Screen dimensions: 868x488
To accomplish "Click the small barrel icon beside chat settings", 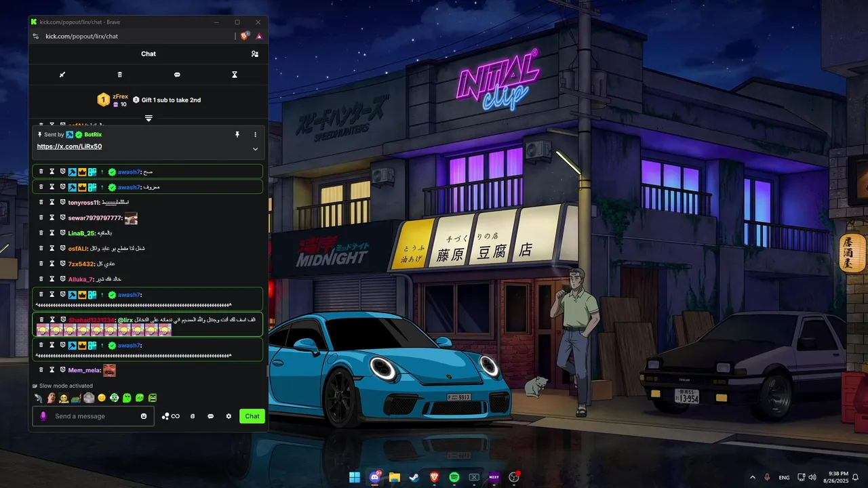I will (193, 416).
